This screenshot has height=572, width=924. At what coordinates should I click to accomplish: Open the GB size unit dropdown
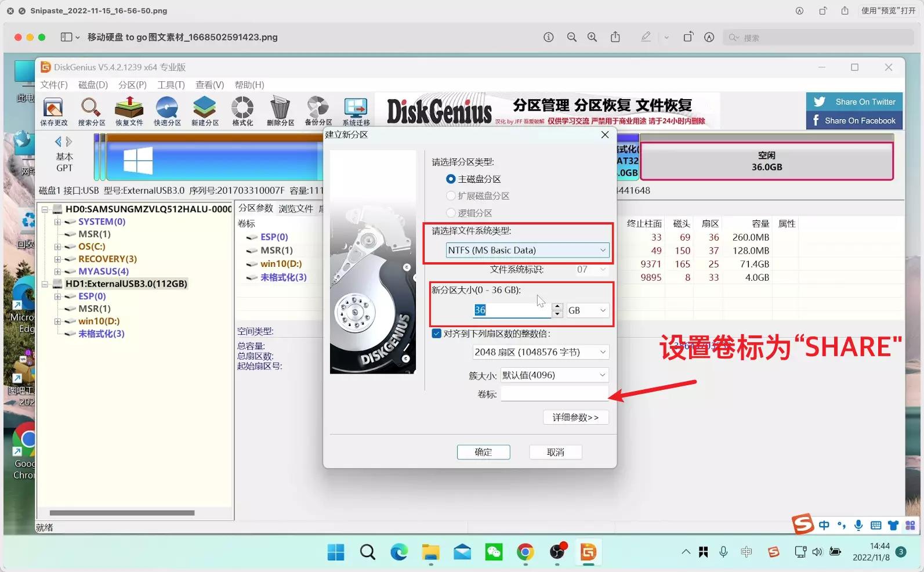tap(587, 310)
